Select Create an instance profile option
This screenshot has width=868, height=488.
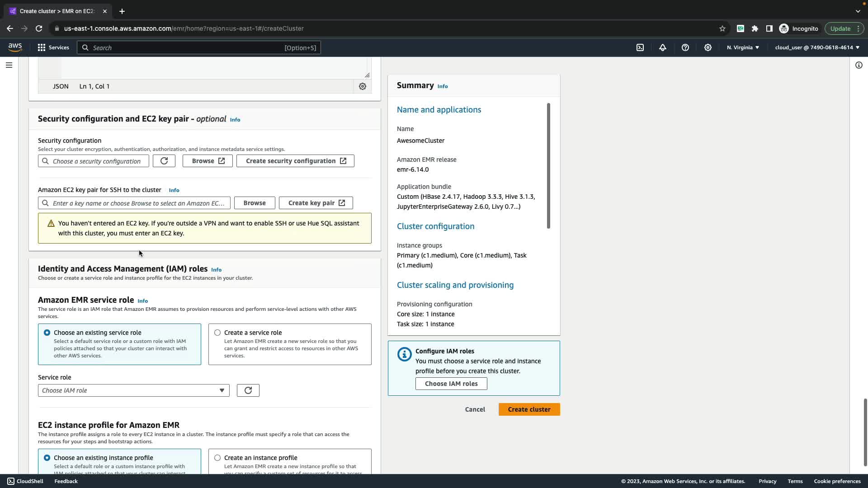coord(218,458)
